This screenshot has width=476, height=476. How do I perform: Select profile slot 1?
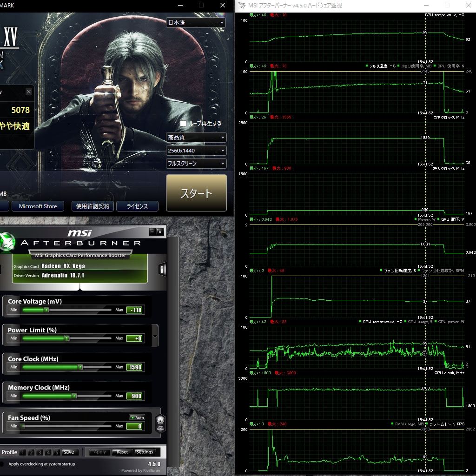[22, 452]
